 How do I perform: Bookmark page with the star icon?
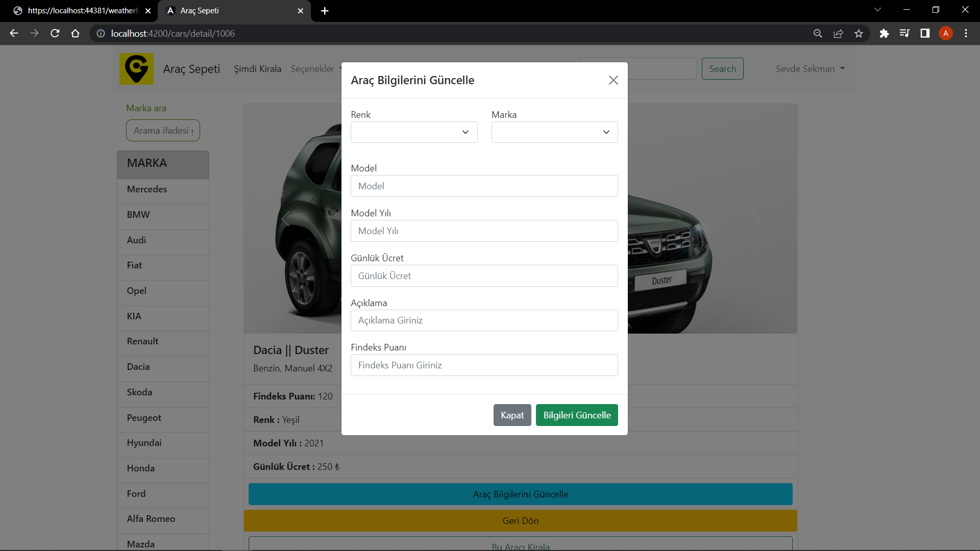click(x=859, y=33)
